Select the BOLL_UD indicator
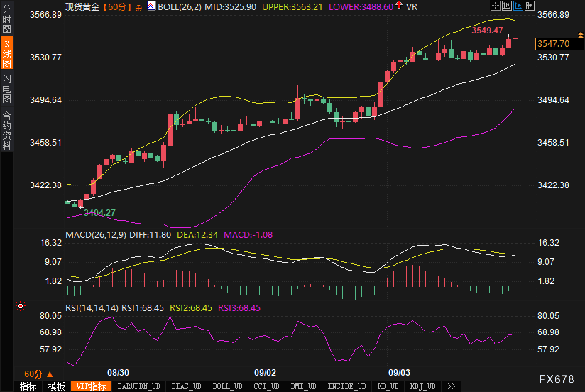The height and width of the screenshot is (392, 585). [x=227, y=386]
